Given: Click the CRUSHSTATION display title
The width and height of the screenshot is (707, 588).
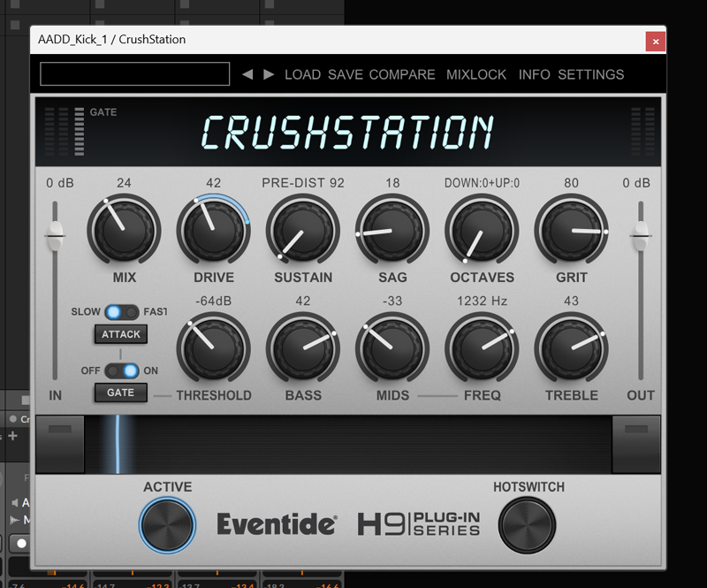Looking at the screenshot, I should tap(347, 132).
